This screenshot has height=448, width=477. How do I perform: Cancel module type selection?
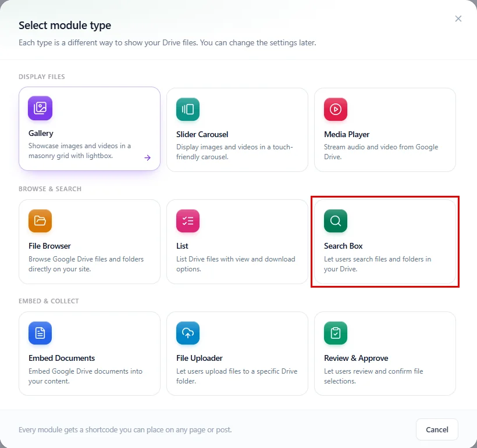pos(437,429)
